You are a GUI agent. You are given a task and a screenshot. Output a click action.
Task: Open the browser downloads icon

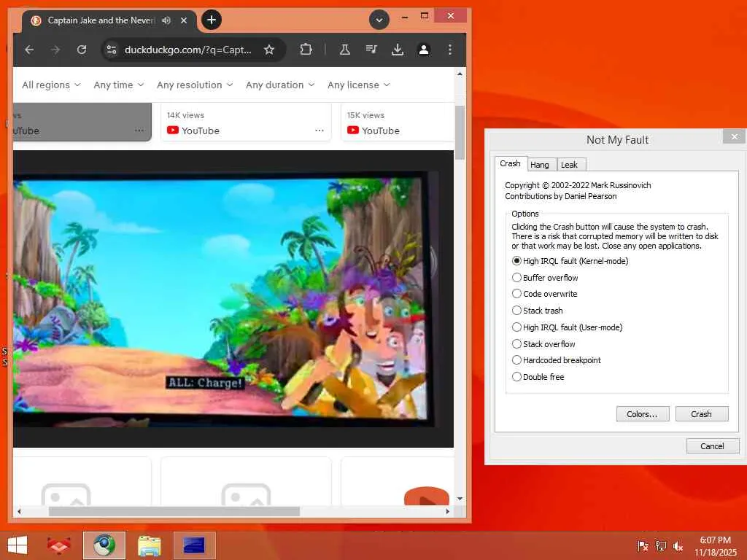pyautogui.click(x=398, y=50)
